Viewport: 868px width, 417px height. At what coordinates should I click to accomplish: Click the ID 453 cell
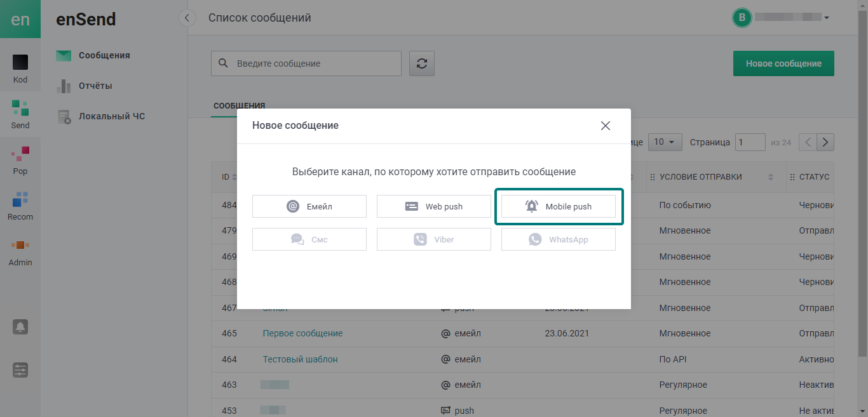pyautogui.click(x=229, y=411)
